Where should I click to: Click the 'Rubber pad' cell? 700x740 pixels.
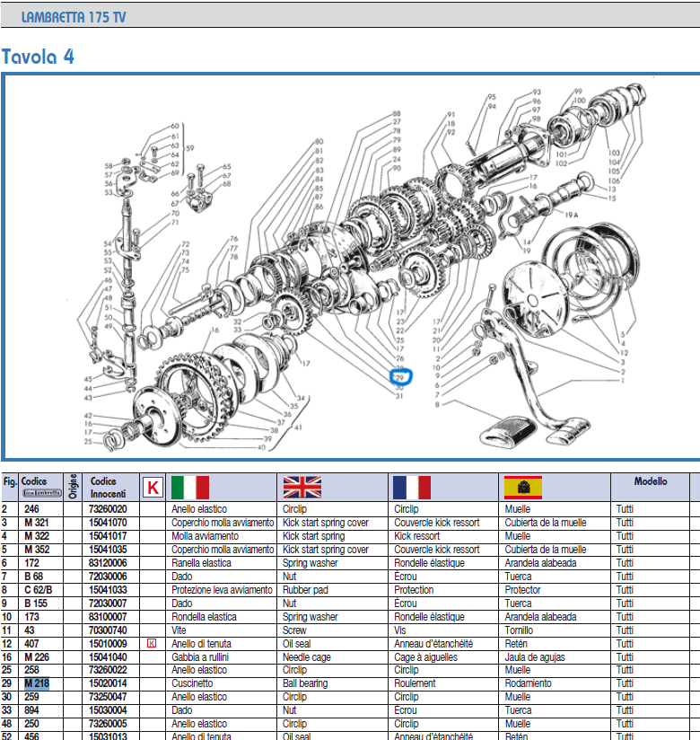coord(305,590)
